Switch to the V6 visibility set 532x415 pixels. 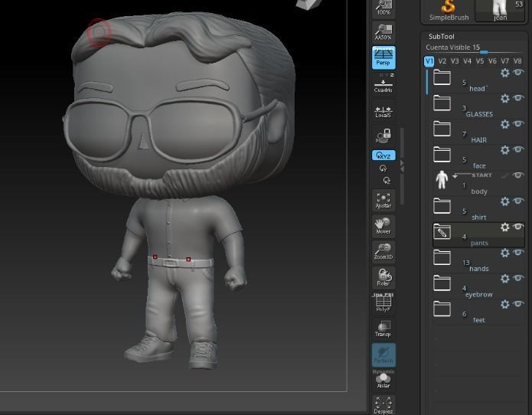click(x=492, y=61)
